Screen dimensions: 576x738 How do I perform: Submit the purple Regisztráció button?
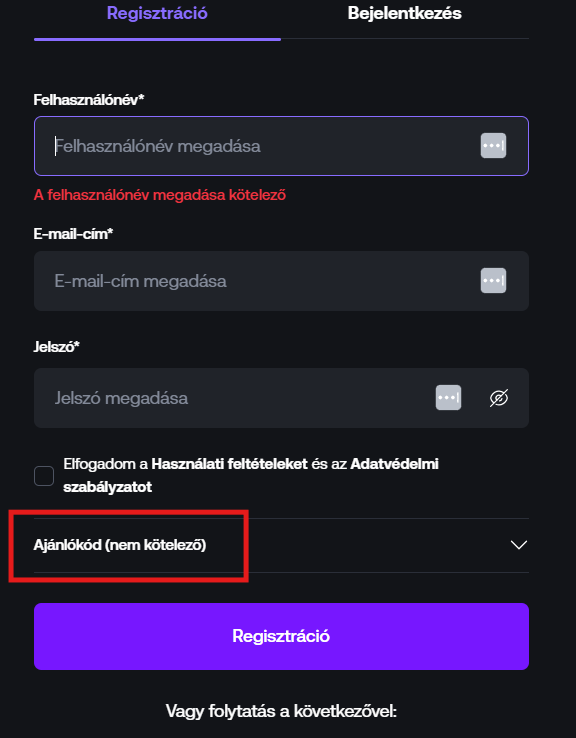[x=281, y=636]
